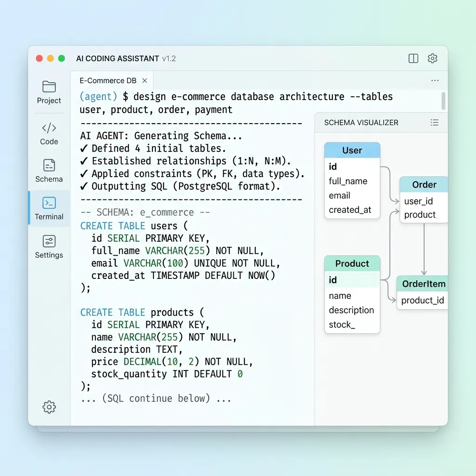
Task: Click the (agent) prompt text
Action: point(98,97)
